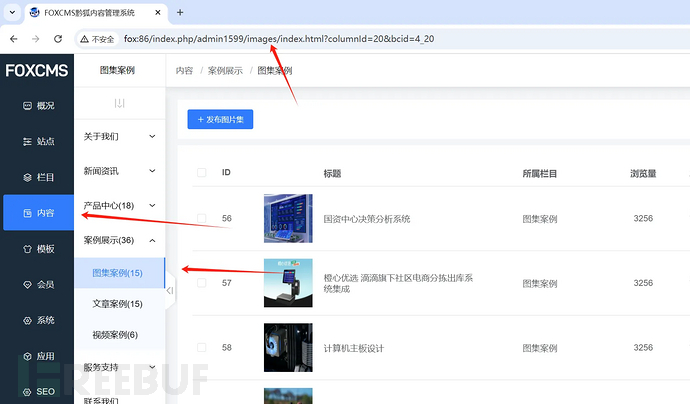Viewport: 690px width, 404px height.
Task: Open the 站点 site section
Action: click(38, 141)
